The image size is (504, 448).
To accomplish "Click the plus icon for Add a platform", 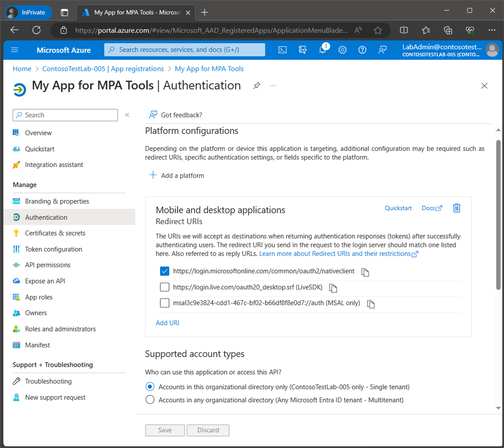I will coord(153,175).
